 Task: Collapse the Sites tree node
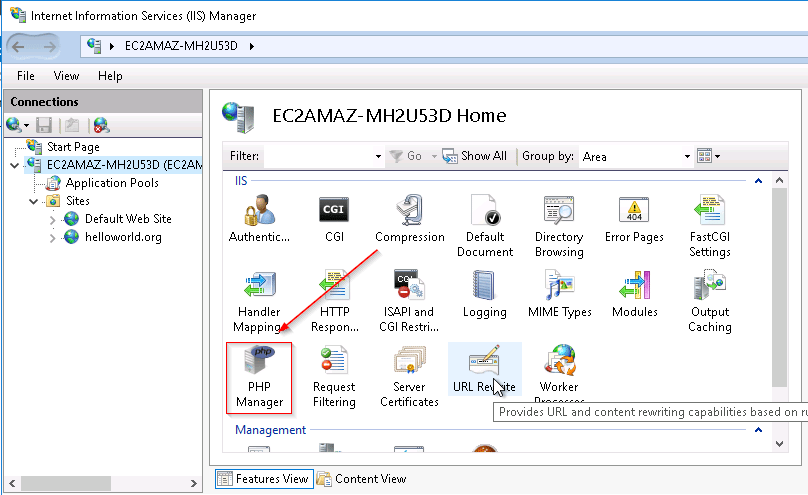[33, 201]
